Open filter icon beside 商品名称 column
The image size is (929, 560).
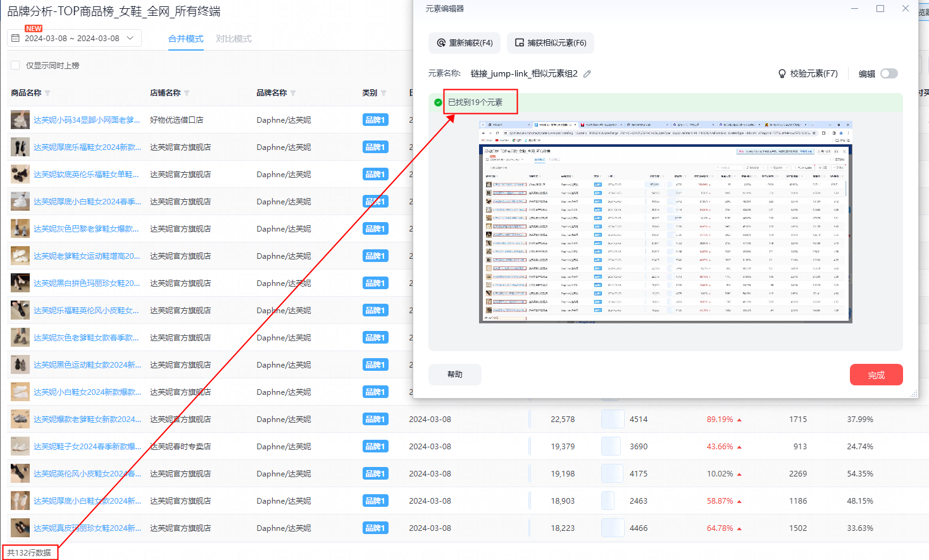click(47, 93)
